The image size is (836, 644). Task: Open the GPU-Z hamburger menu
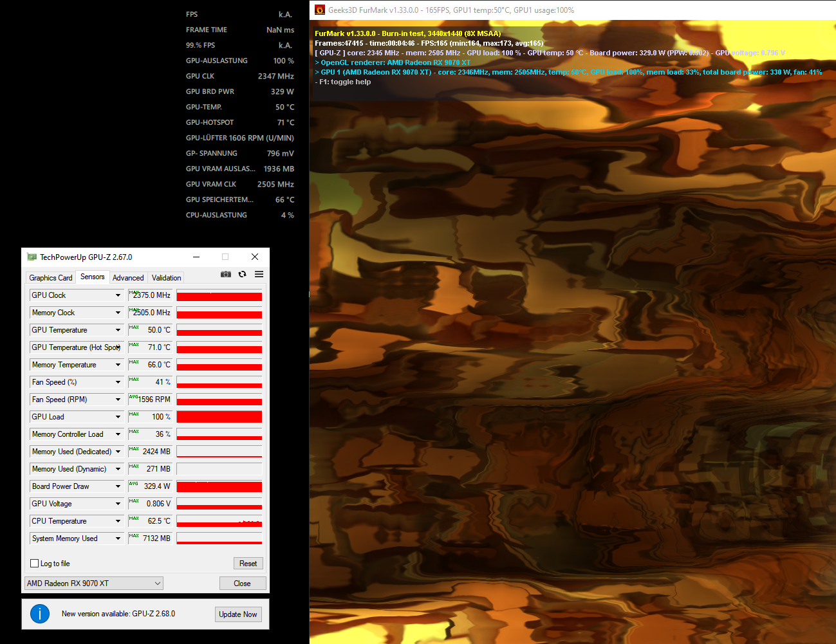point(259,274)
